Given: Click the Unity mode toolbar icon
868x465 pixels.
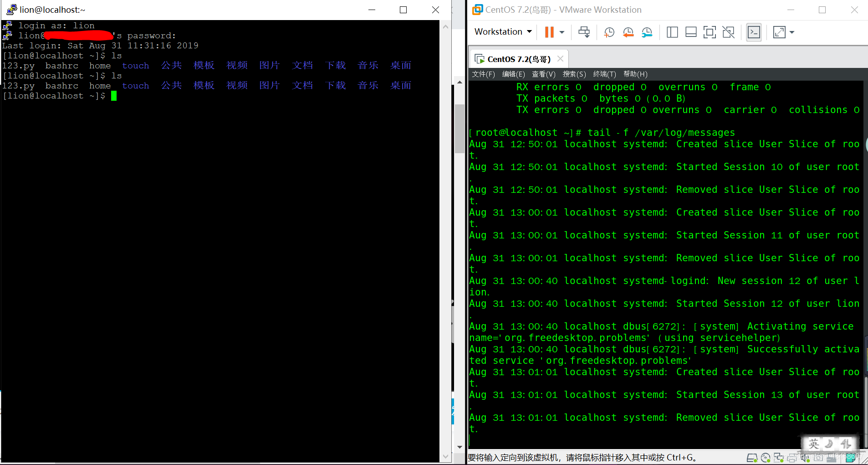Looking at the screenshot, I should point(728,32).
